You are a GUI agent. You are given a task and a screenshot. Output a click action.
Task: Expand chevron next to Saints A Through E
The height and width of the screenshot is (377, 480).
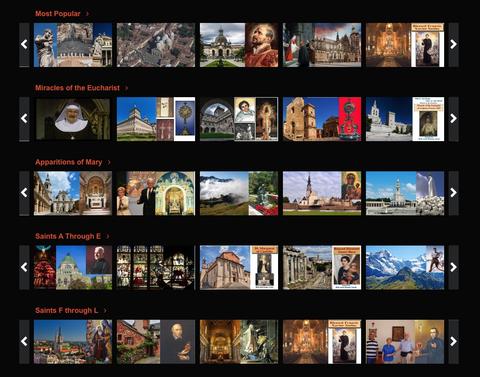click(x=108, y=236)
